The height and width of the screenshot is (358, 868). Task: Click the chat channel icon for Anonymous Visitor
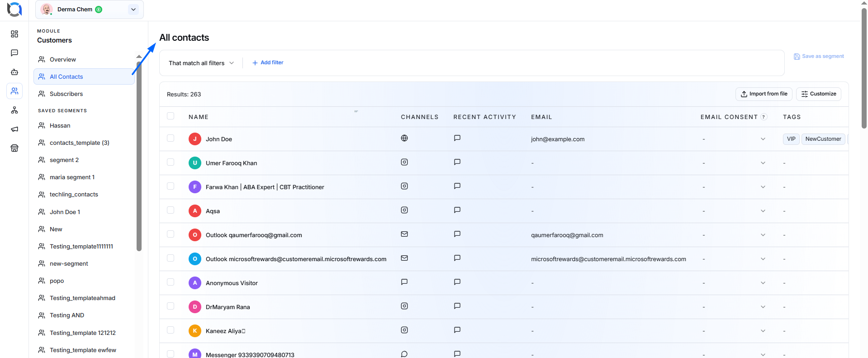(404, 282)
